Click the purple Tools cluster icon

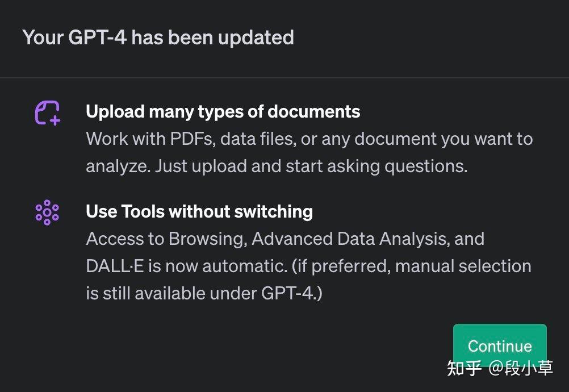(x=47, y=212)
